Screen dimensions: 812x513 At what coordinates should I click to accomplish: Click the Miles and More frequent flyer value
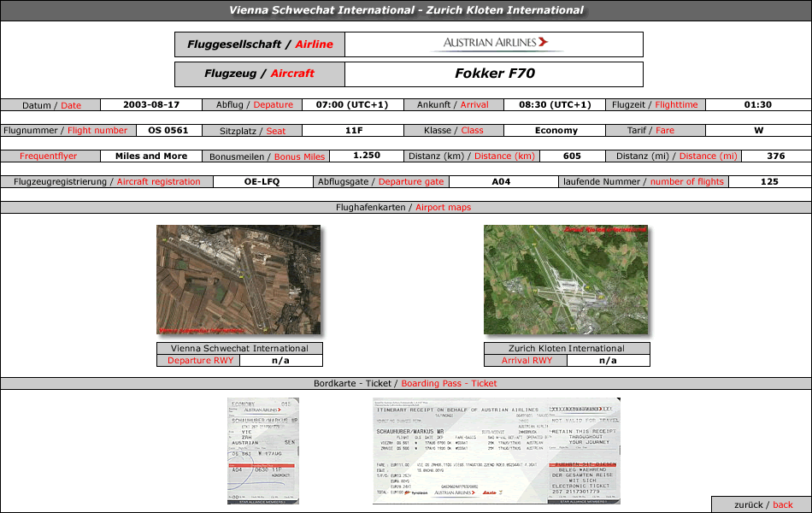[151, 156]
